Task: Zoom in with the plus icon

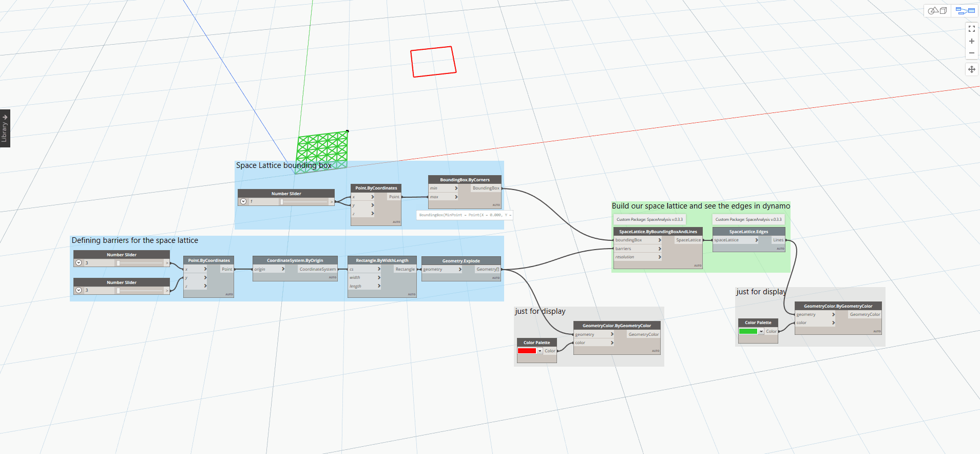Action: (971, 41)
